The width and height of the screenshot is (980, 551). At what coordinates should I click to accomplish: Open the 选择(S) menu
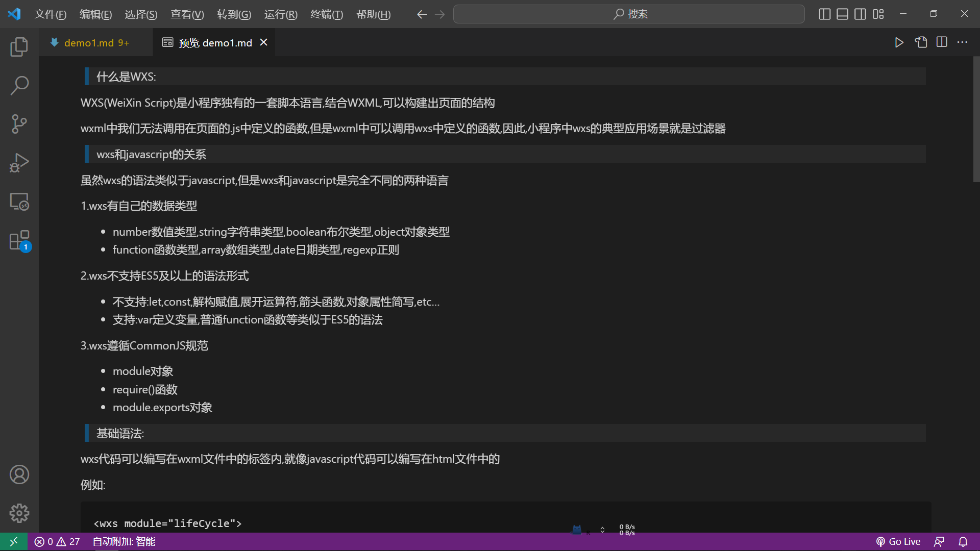pyautogui.click(x=141, y=14)
